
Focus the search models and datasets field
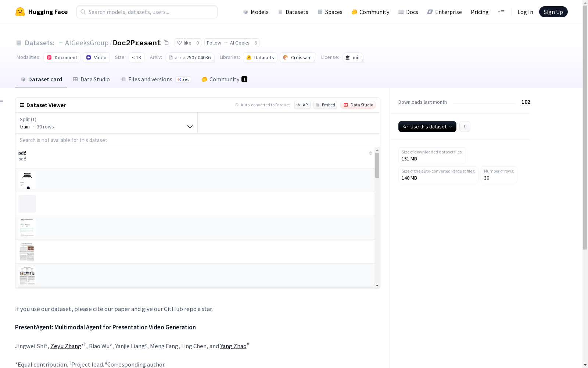tap(147, 12)
